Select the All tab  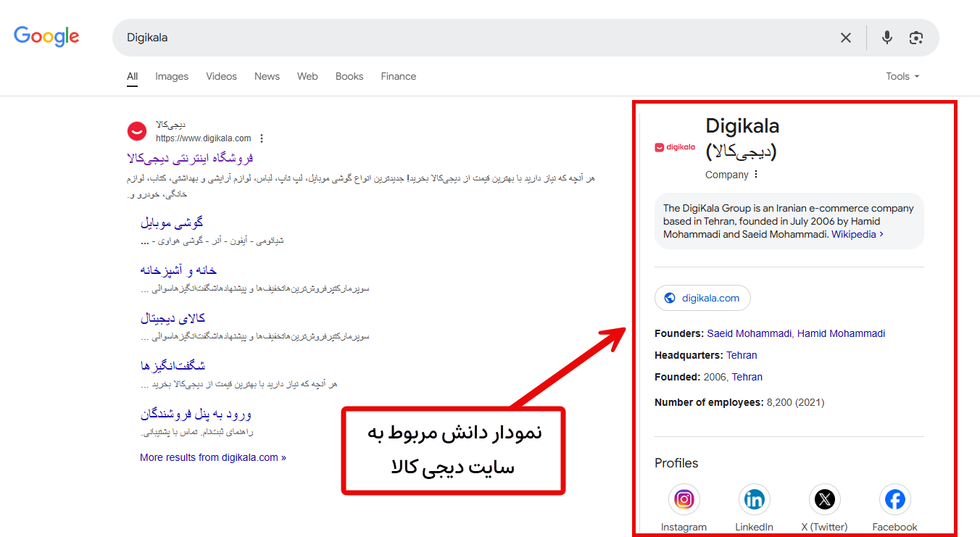tap(132, 76)
